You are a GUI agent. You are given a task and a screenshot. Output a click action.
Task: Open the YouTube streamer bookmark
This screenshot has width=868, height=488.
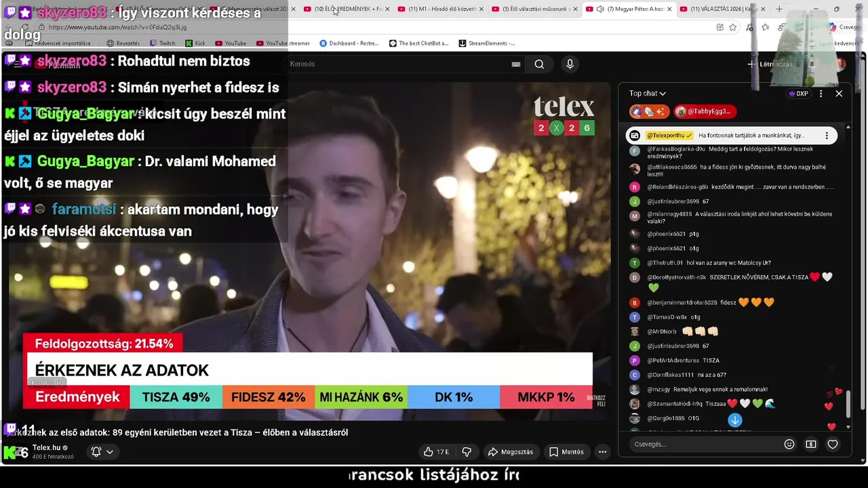tap(283, 43)
